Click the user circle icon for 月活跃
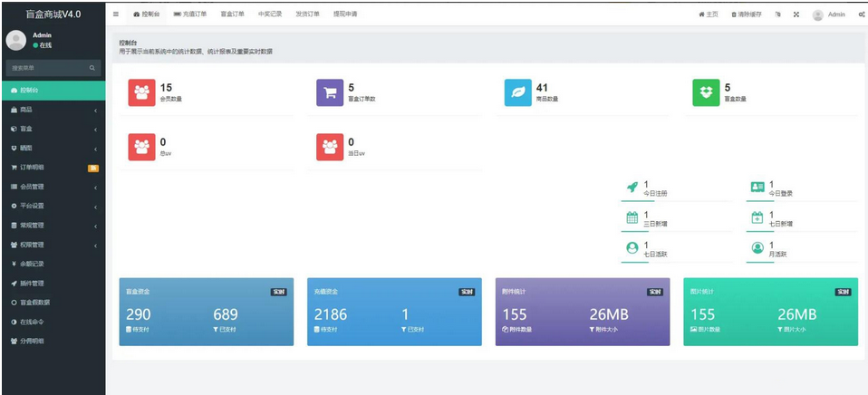Viewport: 868px width, 395px height. click(757, 248)
